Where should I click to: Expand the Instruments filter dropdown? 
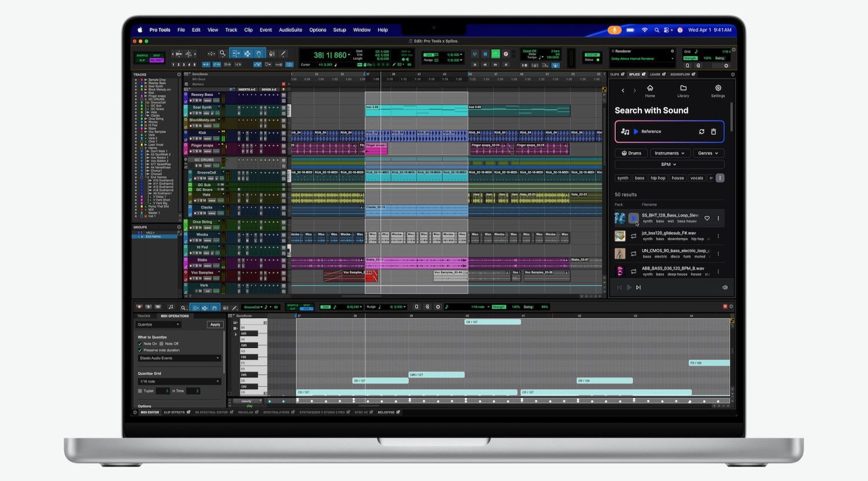point(669,153)
